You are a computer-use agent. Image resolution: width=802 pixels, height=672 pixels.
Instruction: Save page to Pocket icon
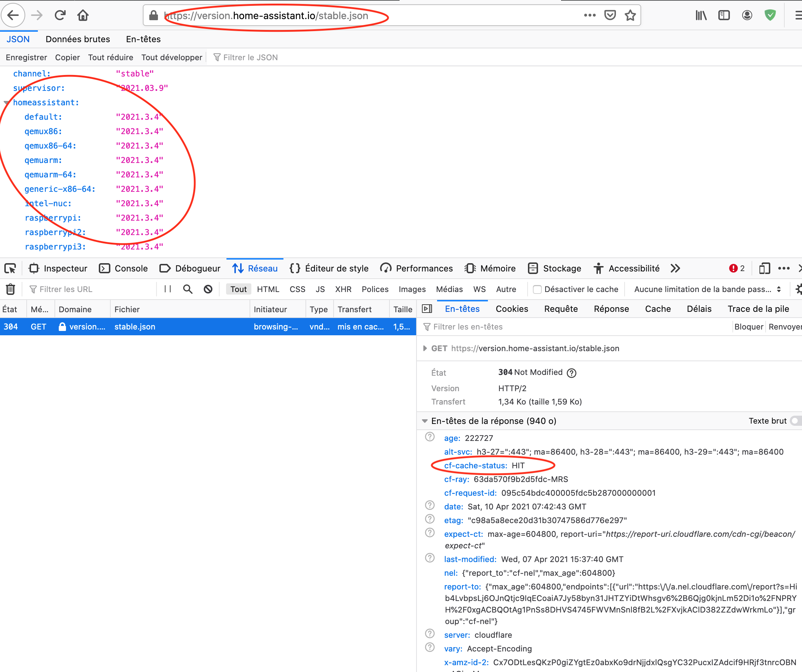tap(610, 15)
